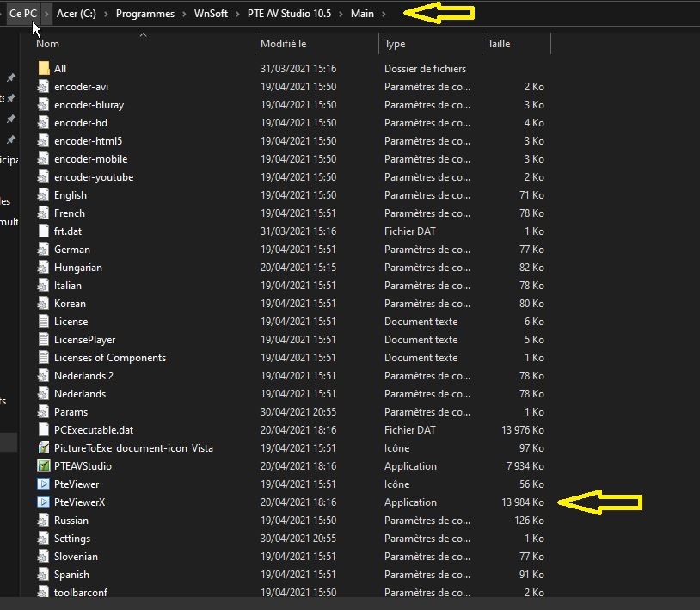Click the encoder-html5 file icon
700x610 pixels.
pyautogui.click(x=43, y=140)
